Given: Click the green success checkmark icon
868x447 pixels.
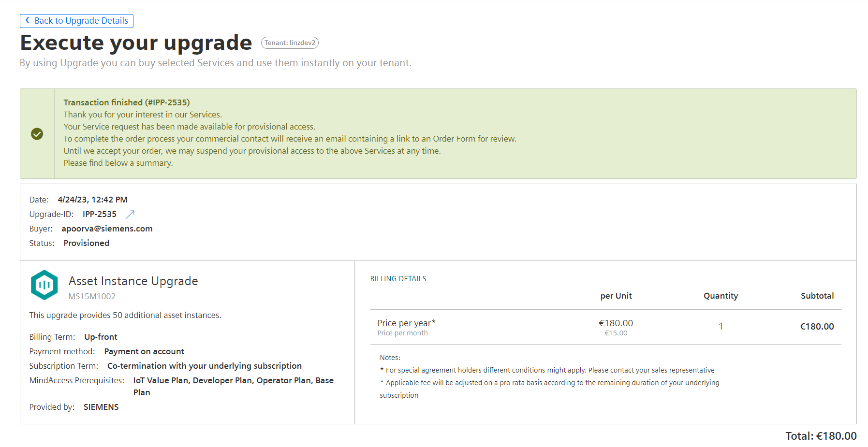Looking at the screenshot, I should click(x=37, y=134).
